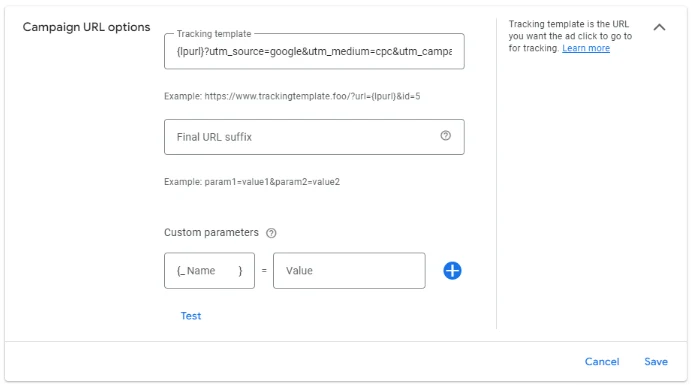This screenshot has width=691, height=386.
Task: Select the custom parameter Value field
Action: 349,271
